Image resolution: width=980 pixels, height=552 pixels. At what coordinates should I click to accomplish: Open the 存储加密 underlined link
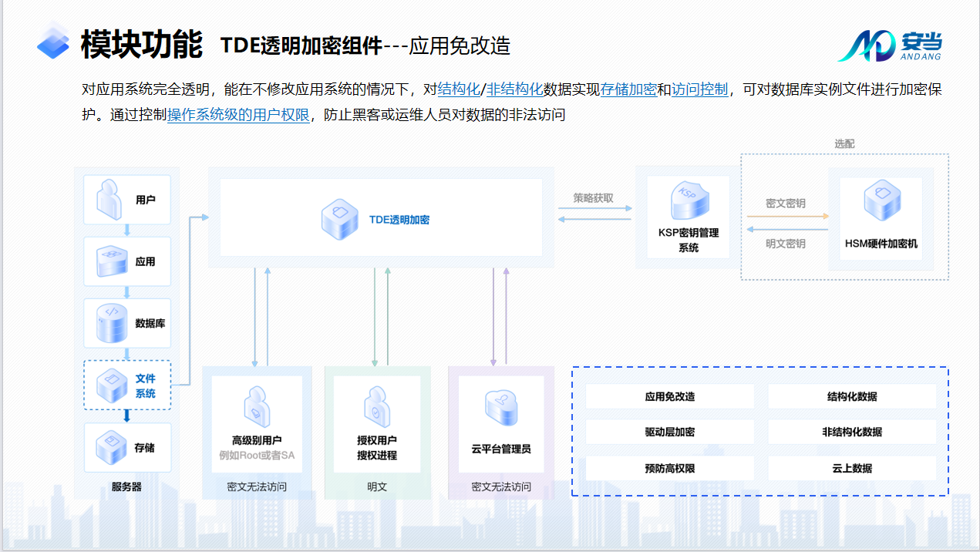click(x=628, y=89)
